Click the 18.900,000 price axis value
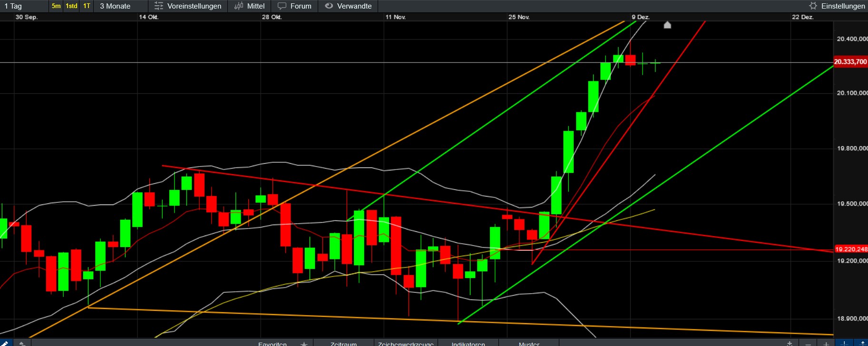868x346 pixels. tap(852, 318)
